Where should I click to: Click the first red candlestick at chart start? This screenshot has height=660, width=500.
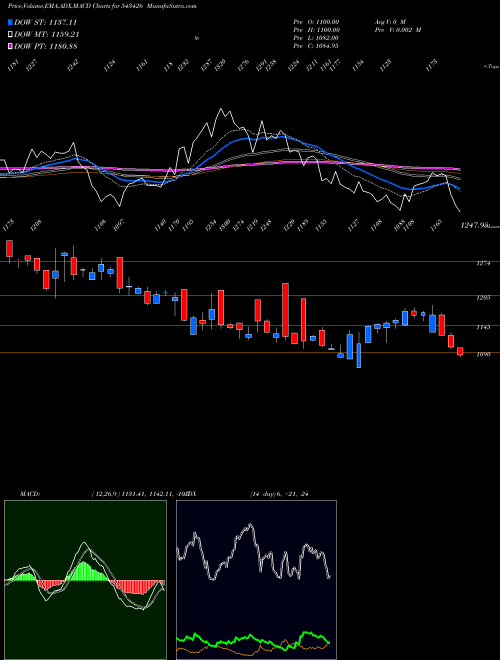point(9,248)
